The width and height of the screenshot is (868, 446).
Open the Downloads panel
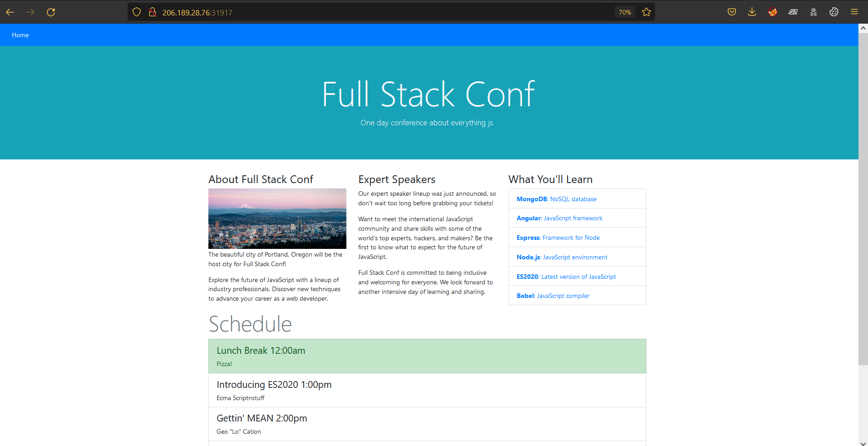(752, 12)
